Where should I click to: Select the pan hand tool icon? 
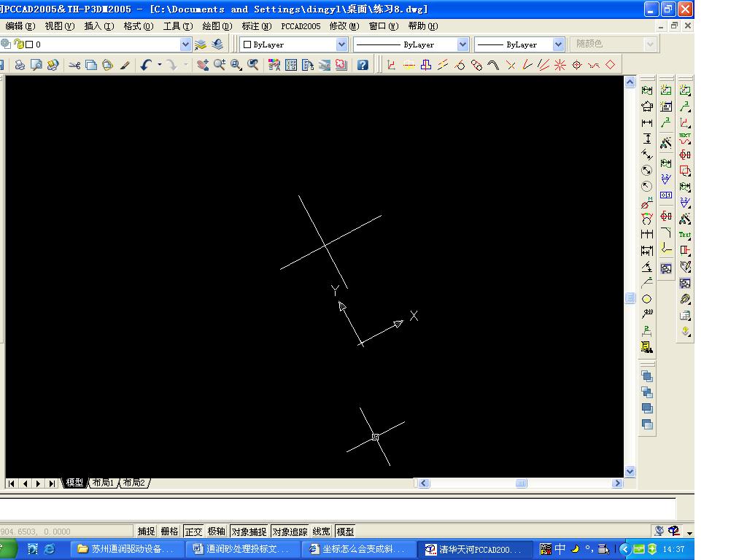pyautogui.click(x=203, y=65)
